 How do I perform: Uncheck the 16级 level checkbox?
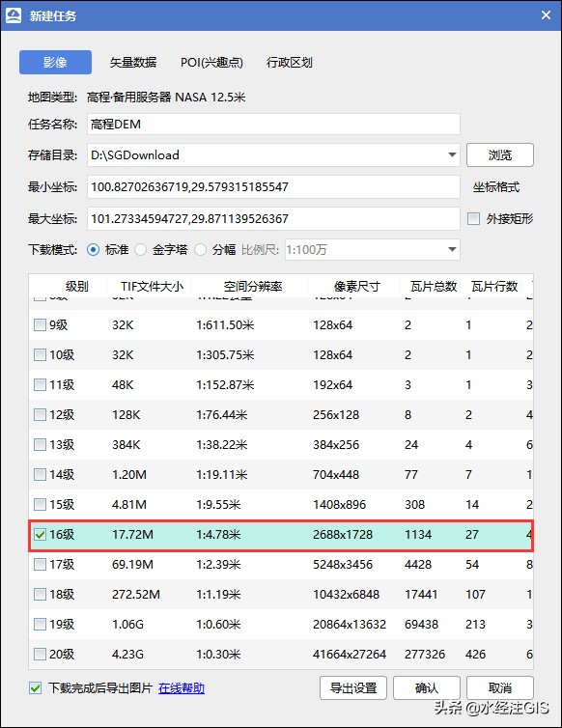click(40, 535)
